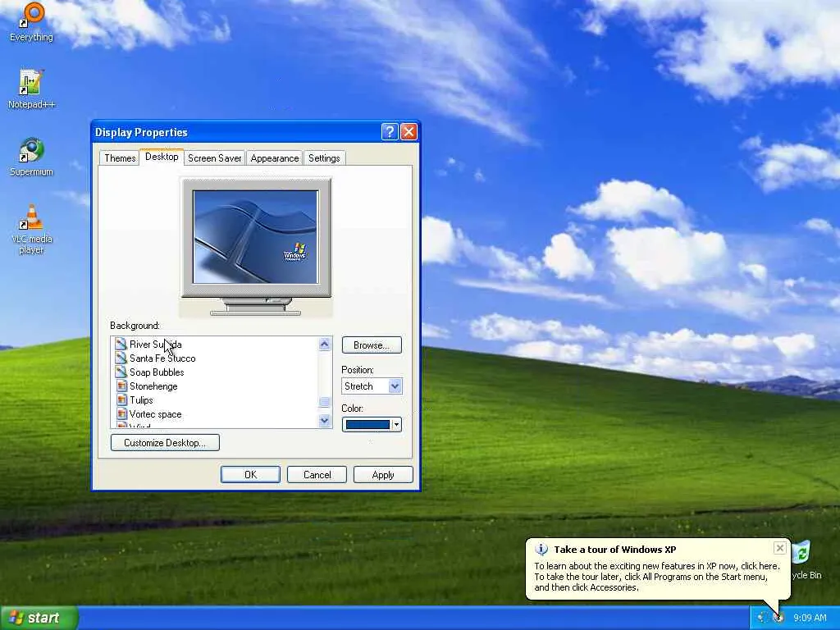Image resolution: width=840 pixels, height=630 pixels.
Task: Dismiss the Windows XP tour balloon
Action: tap(780, 547)
